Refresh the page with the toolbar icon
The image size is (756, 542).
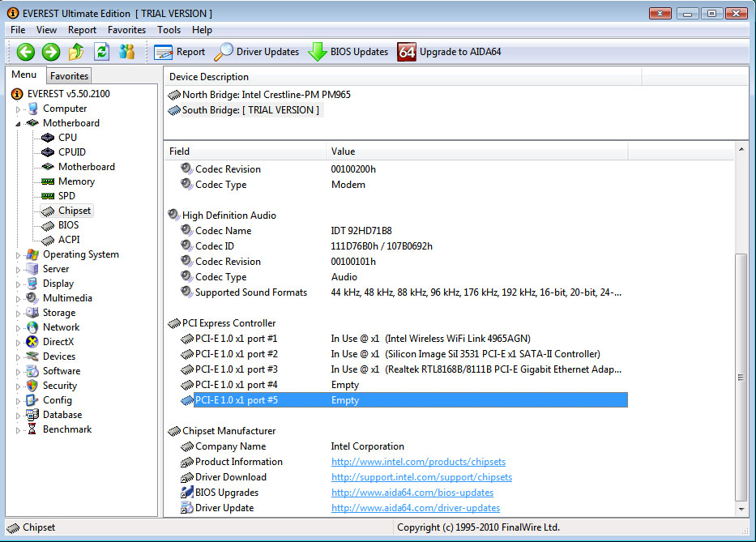coord(101,52)
